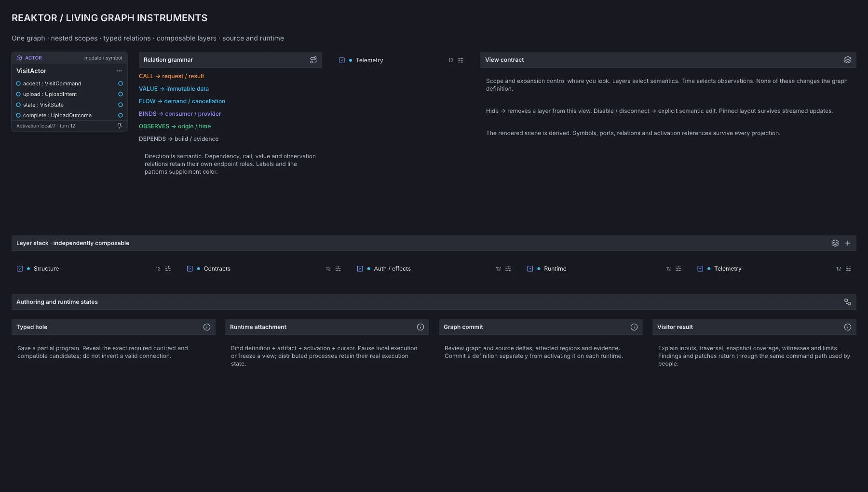Screen dimensions: 868x492
Task: Click the state : VisitState port row
Action: click(69, 105)
